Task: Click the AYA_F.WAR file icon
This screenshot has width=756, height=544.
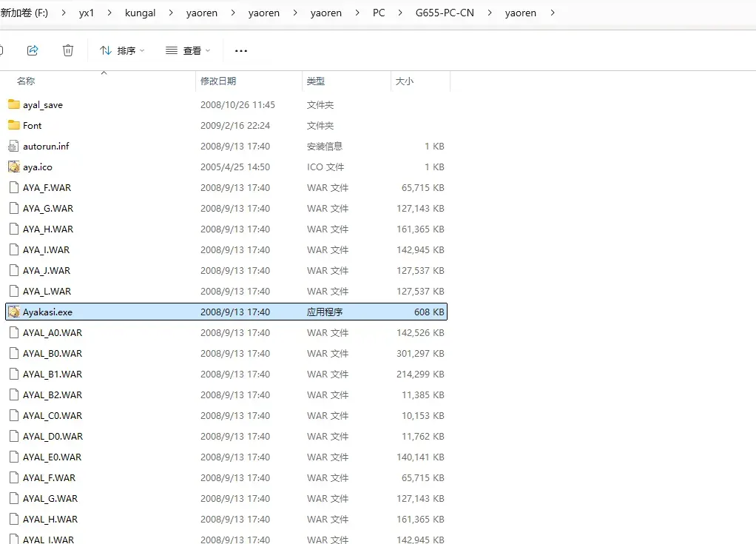Action: 14,187
